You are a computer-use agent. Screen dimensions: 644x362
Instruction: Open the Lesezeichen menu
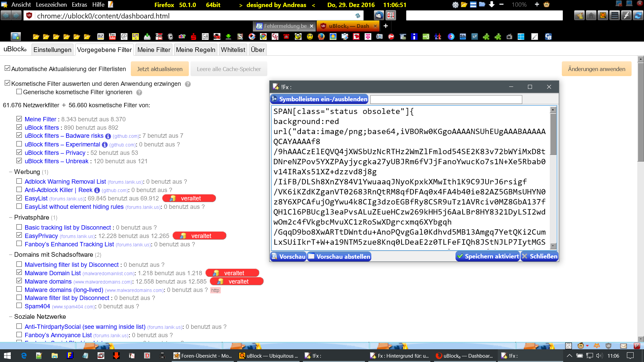click(51, 5)
